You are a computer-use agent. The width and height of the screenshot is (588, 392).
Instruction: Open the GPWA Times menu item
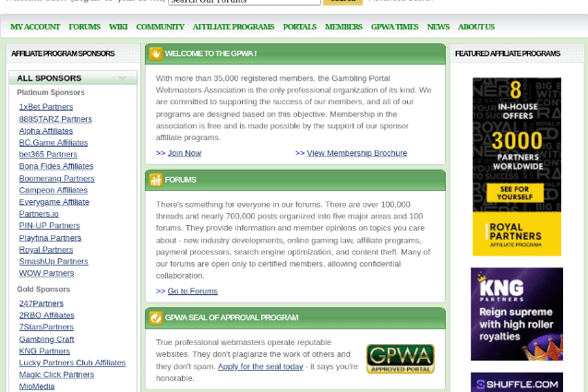(x=394, y=27)
